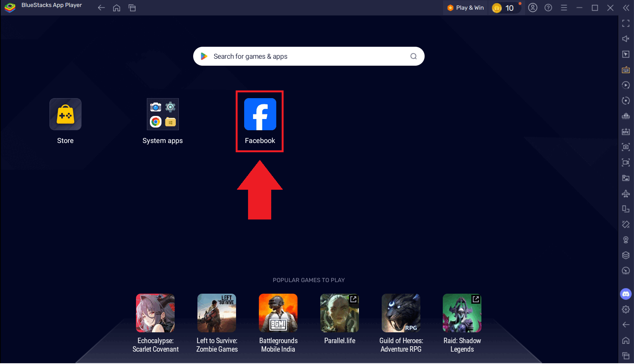Screen dimensions: 634x364
Task: Start screen recording from sidebar
Action: 626,162
